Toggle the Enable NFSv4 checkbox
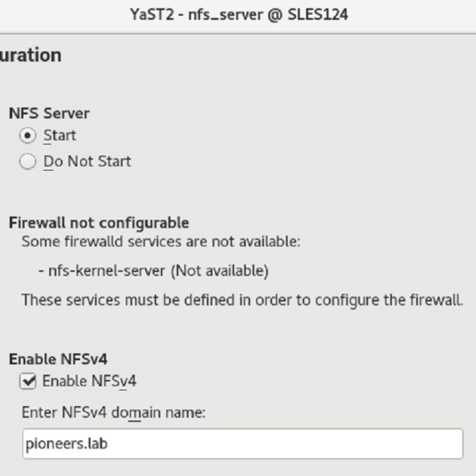The width and height of the screenshot is (476, 476). [x=29, y=382]
